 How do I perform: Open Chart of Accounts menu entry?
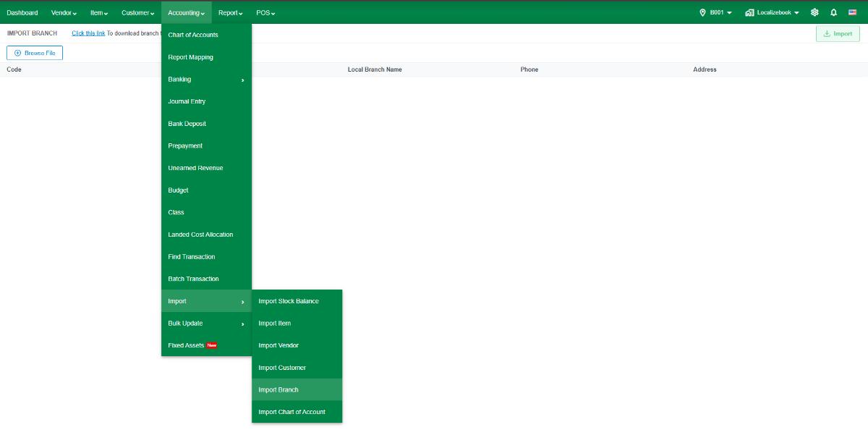[x=206, y=35]
